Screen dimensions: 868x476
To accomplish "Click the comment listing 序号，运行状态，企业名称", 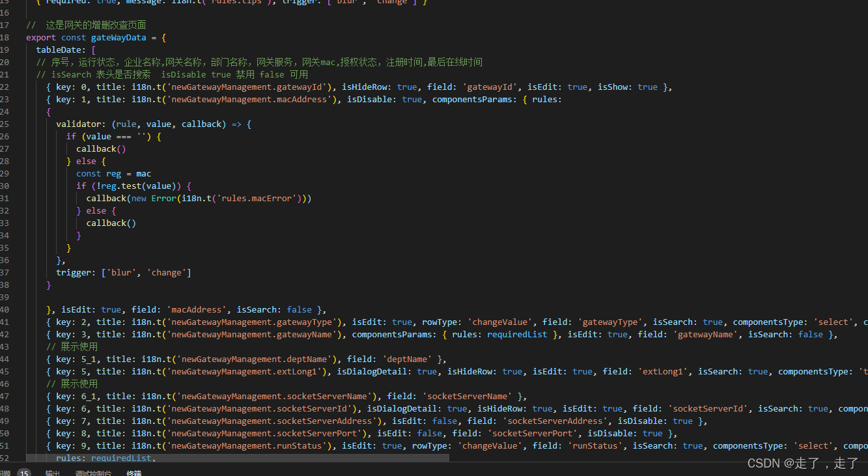I will point(259,63).
